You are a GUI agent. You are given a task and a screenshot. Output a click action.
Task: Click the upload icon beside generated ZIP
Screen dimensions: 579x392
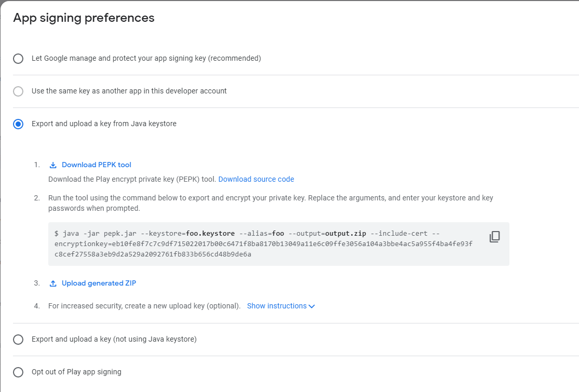pos(53,283)
